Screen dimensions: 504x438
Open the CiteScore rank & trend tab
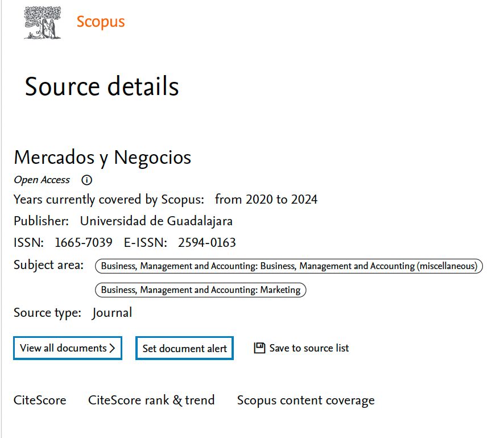coord(151,400)
